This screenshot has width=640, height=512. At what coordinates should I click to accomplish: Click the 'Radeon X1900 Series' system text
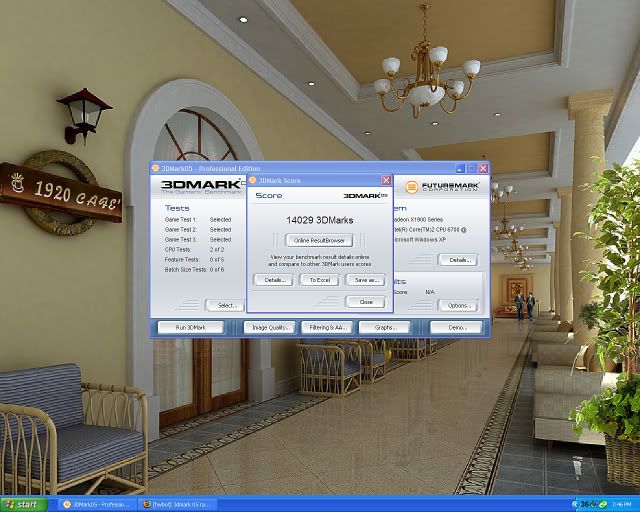click(x=418, y=220)
